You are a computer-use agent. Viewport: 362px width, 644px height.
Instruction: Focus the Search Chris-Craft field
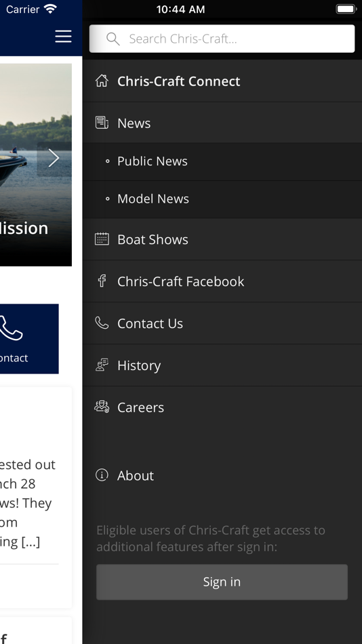pyautogui.click(x=222, y=39)
